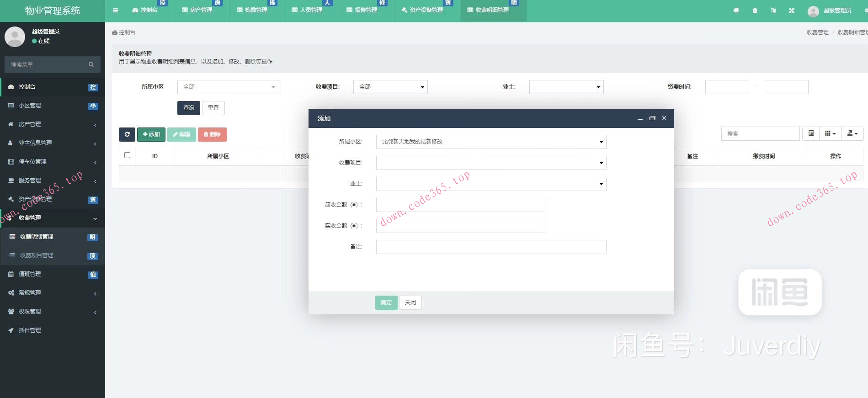Open the filter 收费项目 dropdown
This screenshot has height=398, width=868.
coord(390,87)
